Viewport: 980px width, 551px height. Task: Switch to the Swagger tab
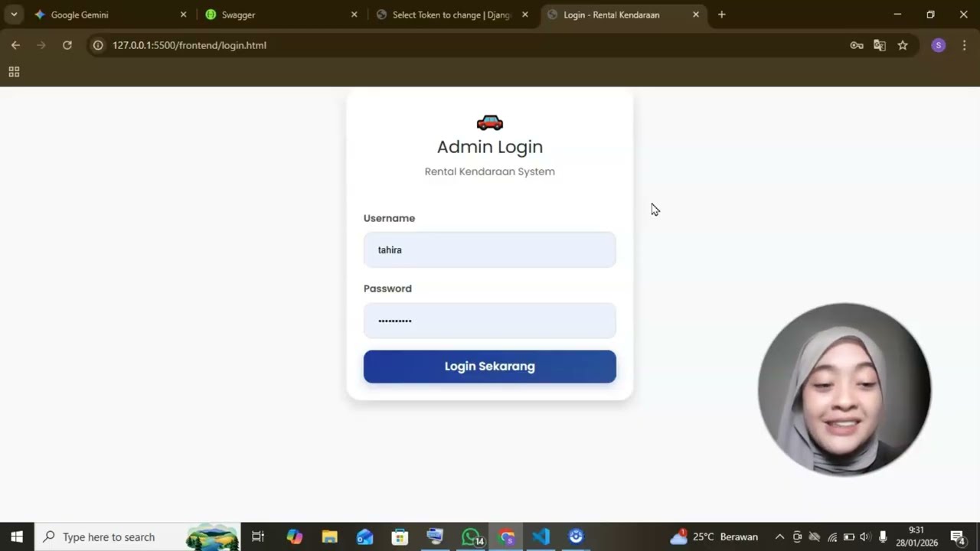[x=279, y=15]
